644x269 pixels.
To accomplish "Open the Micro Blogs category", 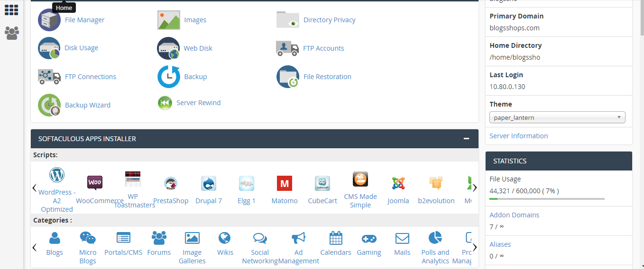I will coord(88,248).
